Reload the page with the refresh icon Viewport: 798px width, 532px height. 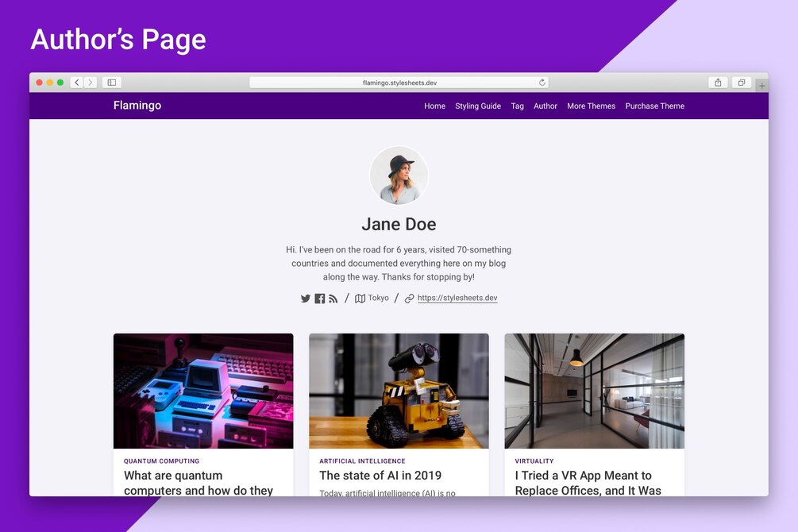542,83
